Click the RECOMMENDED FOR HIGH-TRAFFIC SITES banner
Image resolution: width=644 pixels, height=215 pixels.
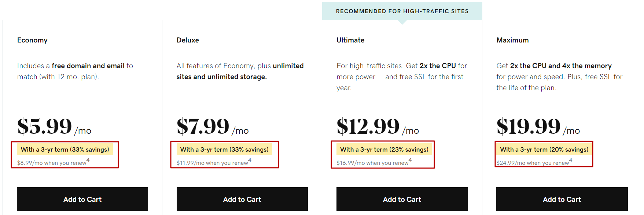tap(402, 11)
